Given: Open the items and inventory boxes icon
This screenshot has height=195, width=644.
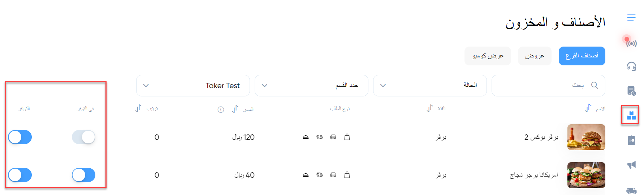Looking at the screenshot, I should 631,115.
